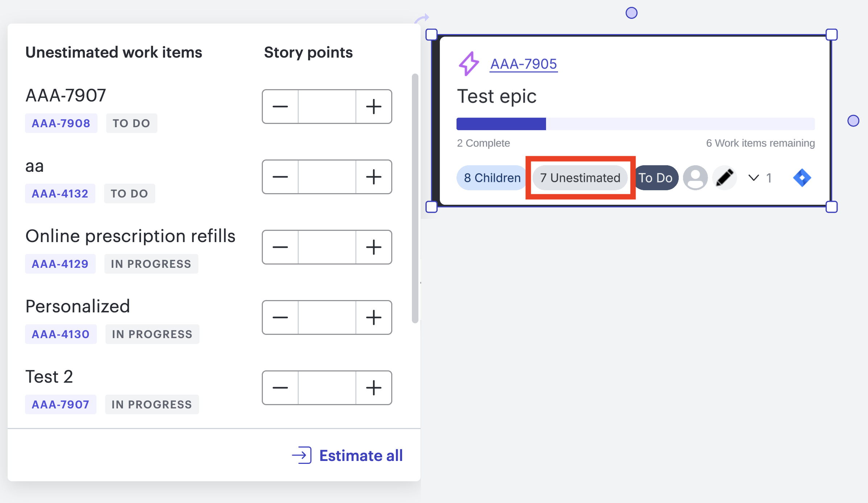Click the plus stepper for AAA-7908
Viewport: 868px width, 503px height.
373,107
